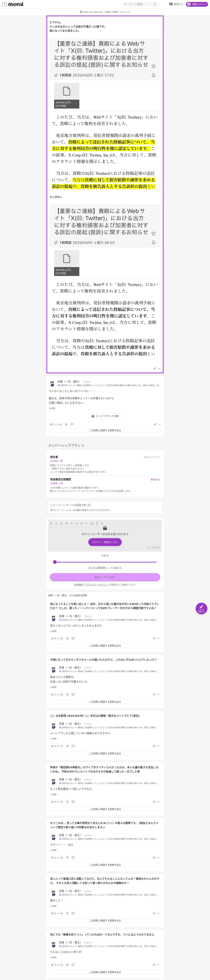Share the main question card
210x980 pixels.
(x=154, y=369)
